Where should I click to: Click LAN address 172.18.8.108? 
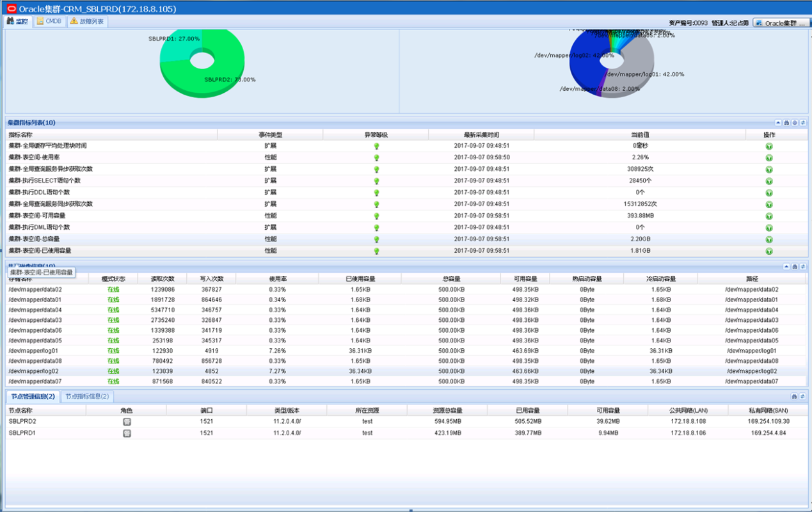[x=688, y=422]
